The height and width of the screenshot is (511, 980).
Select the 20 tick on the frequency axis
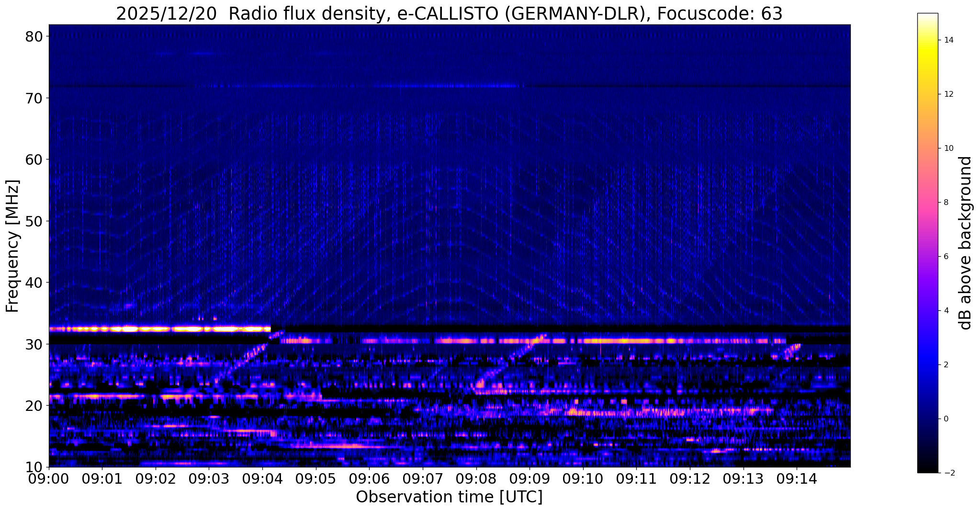[34, 406]
